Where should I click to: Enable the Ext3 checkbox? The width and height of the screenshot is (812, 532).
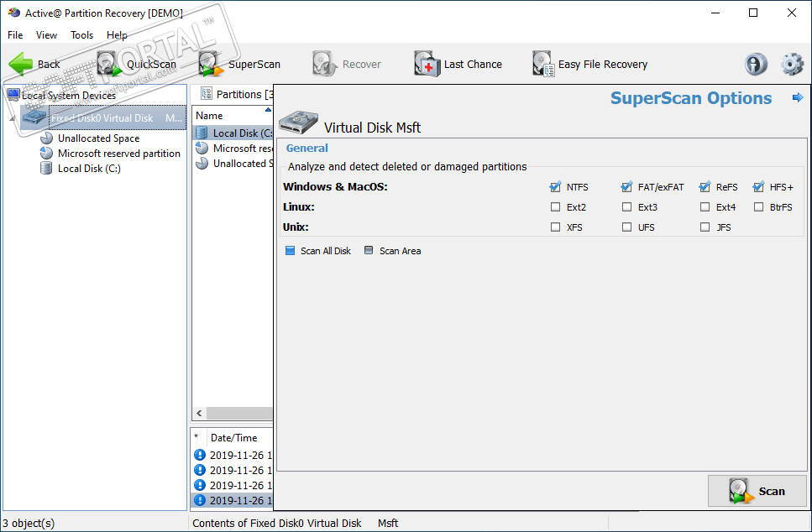626,207
